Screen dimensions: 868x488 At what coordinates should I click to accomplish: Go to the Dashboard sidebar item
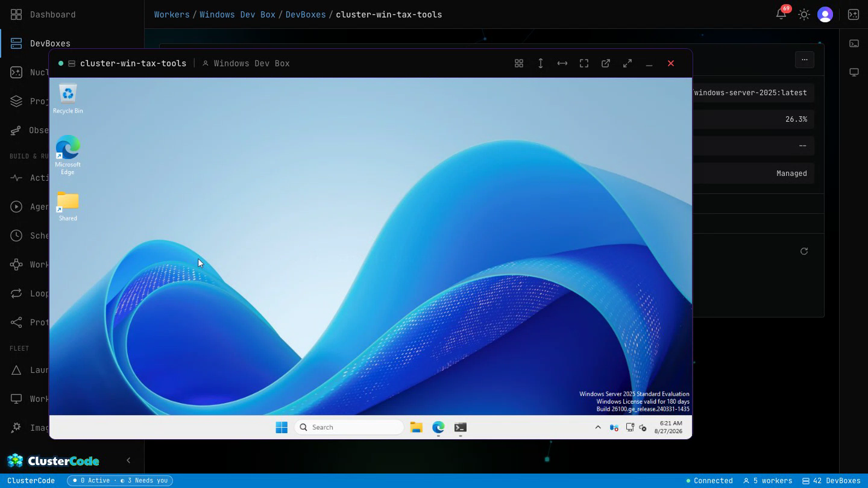tap(72, 14)
